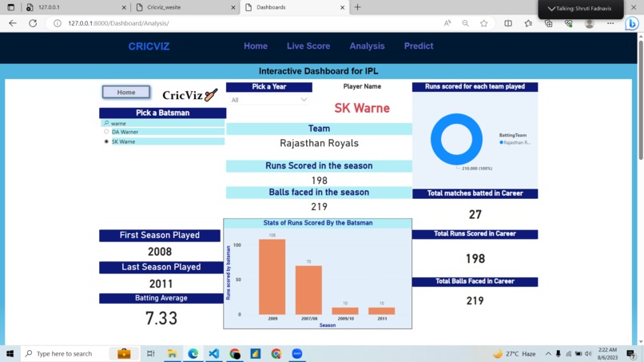Click the dashboard Home button

pos(126,92)
